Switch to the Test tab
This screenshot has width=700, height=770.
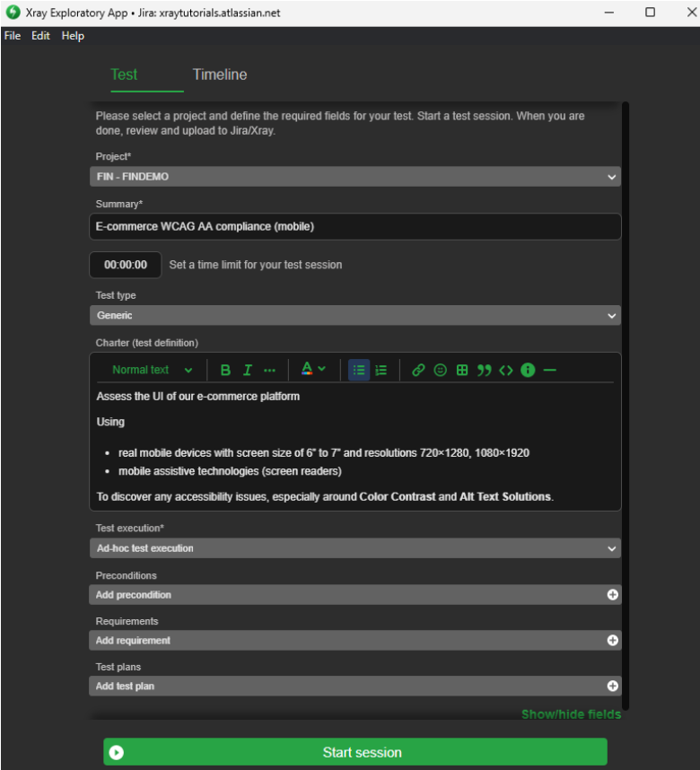click(124, 74)
